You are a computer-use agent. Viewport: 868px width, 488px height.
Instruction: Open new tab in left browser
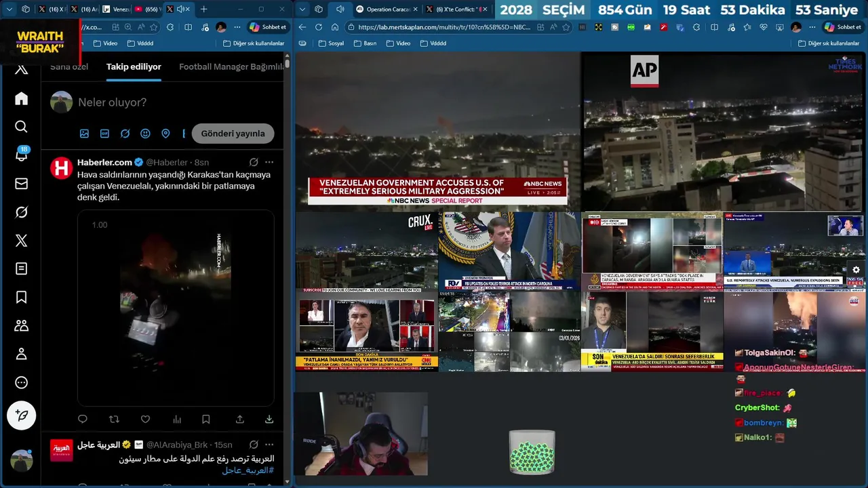pos(203,9)
